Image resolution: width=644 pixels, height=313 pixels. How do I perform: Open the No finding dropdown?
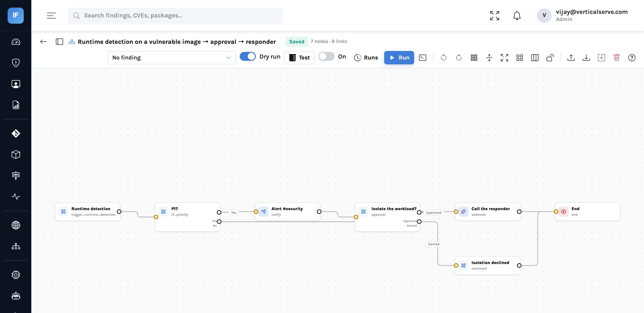coord(171,58)
